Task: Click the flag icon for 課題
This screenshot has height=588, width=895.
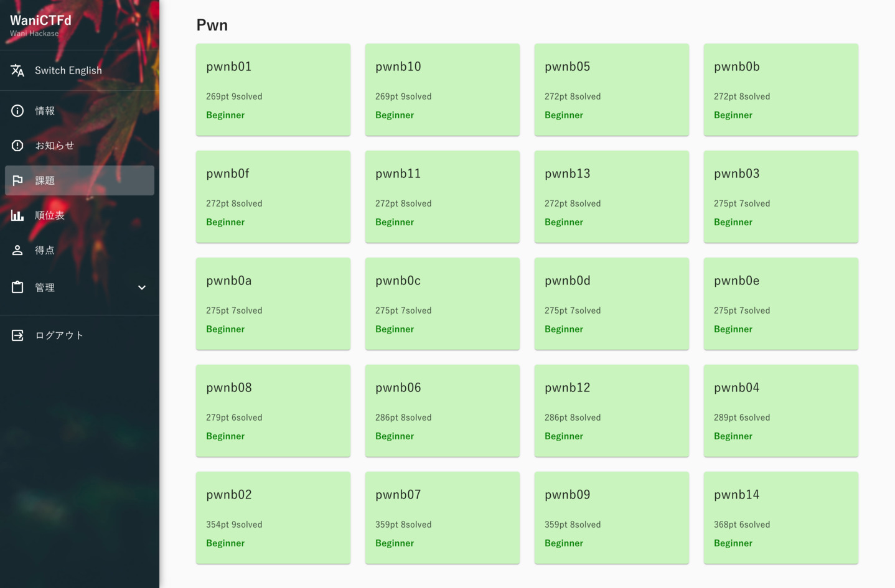Action: click(x=17, y=180)
